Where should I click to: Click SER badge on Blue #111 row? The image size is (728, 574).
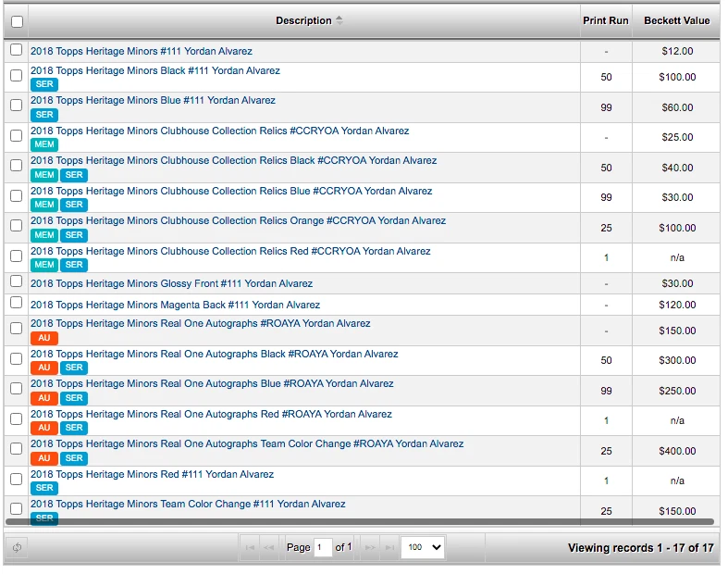(44, 114)
